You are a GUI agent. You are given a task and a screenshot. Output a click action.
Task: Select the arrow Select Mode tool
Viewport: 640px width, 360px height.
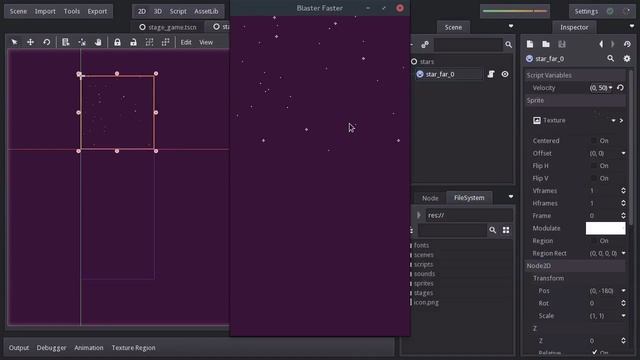point(14,42)
